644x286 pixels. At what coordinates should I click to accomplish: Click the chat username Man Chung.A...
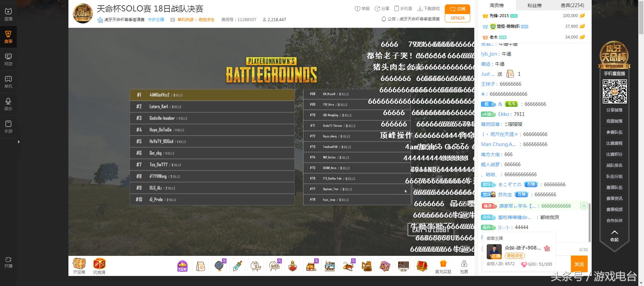point(498,144)
